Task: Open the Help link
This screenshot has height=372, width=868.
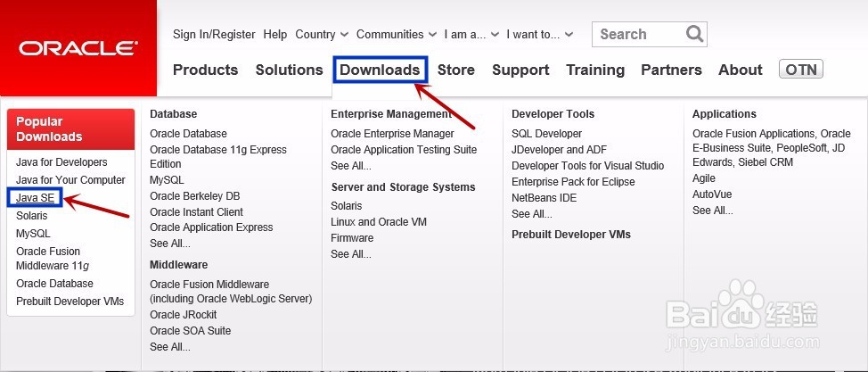Action: pos(275,35)
